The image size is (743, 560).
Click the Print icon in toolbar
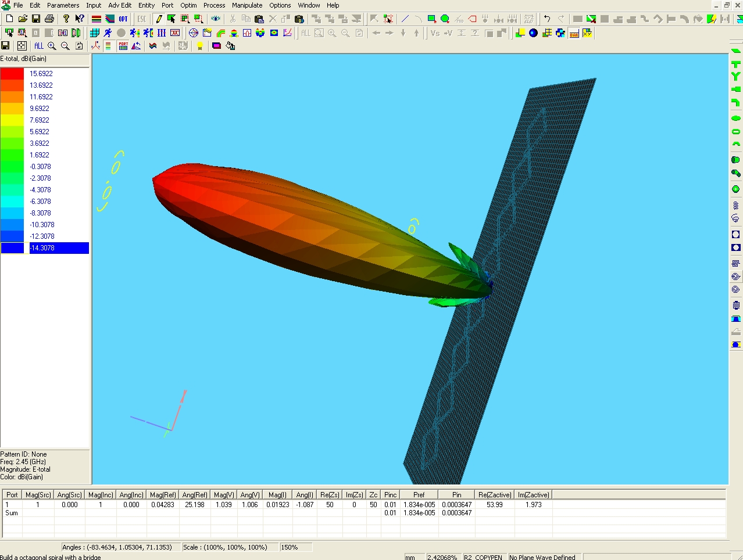[x=49, y=19]
